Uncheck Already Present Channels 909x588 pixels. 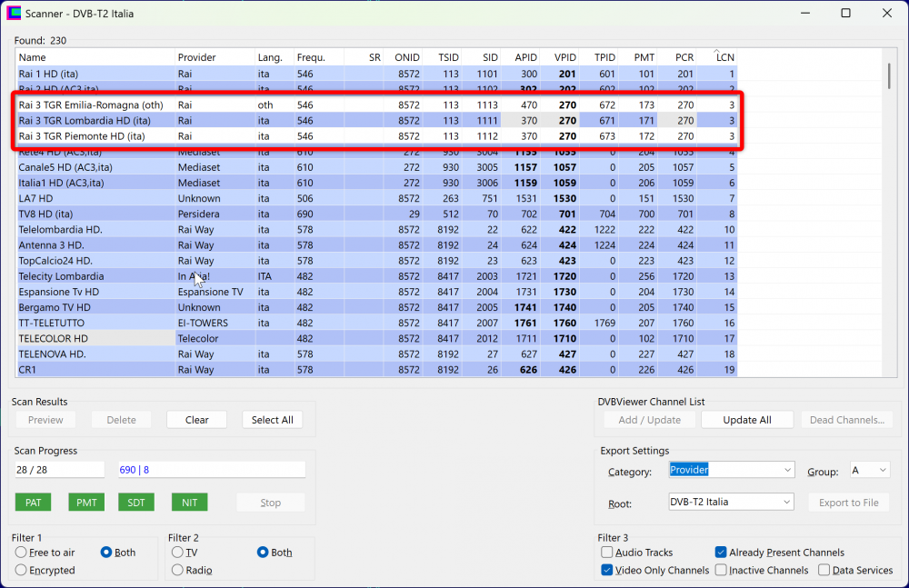point(721,553)
